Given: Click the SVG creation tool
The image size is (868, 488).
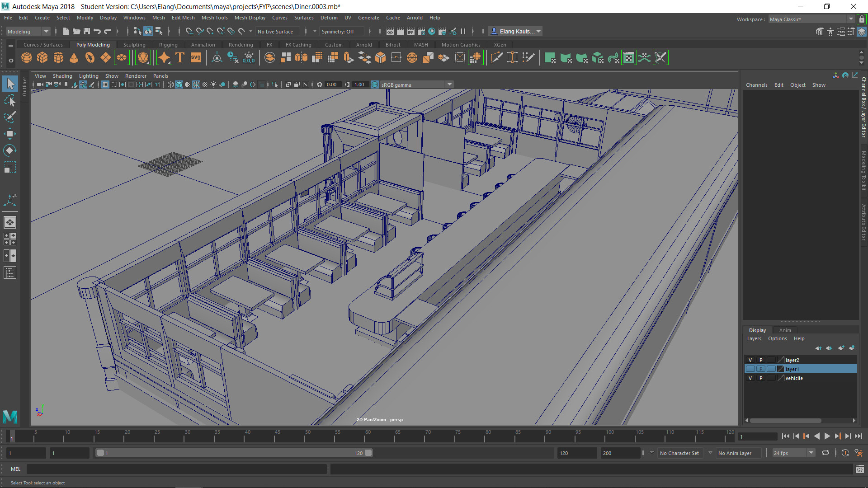Looking at the screenshot, I should pyautogui.click(x=195, y=57).
